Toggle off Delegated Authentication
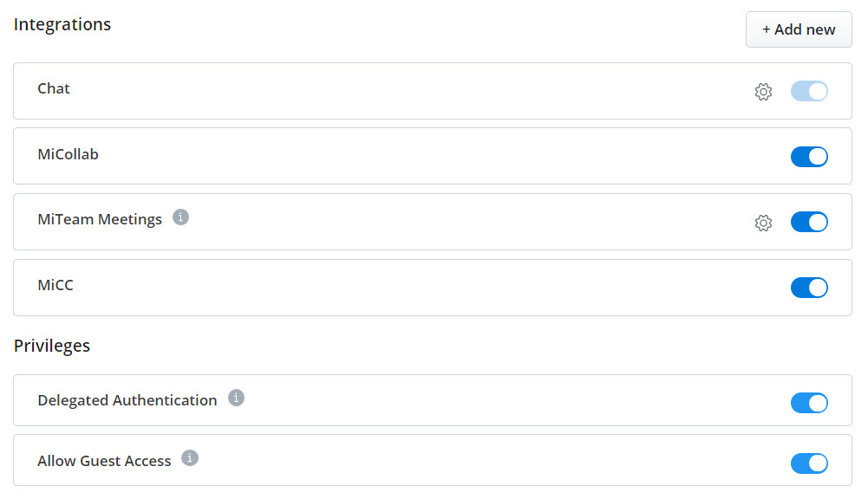This screenshot has height=499, width=868. pyautogui.click(x=809, y=403)
